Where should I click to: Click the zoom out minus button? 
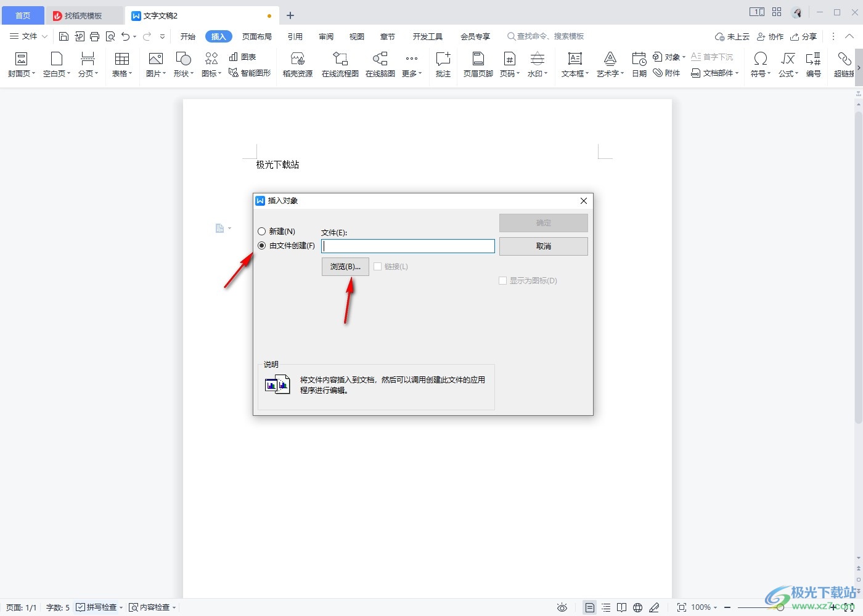tap(727, 607)
